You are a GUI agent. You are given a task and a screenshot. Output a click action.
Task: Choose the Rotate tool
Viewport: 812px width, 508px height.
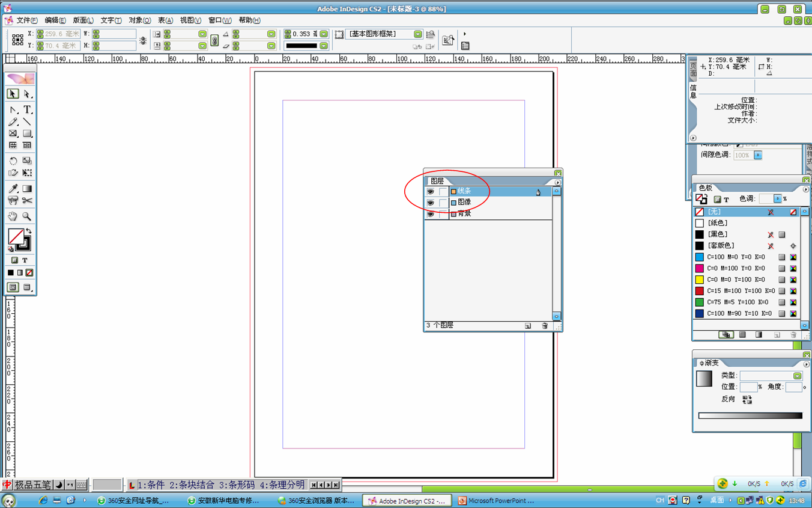click(13, 161)
